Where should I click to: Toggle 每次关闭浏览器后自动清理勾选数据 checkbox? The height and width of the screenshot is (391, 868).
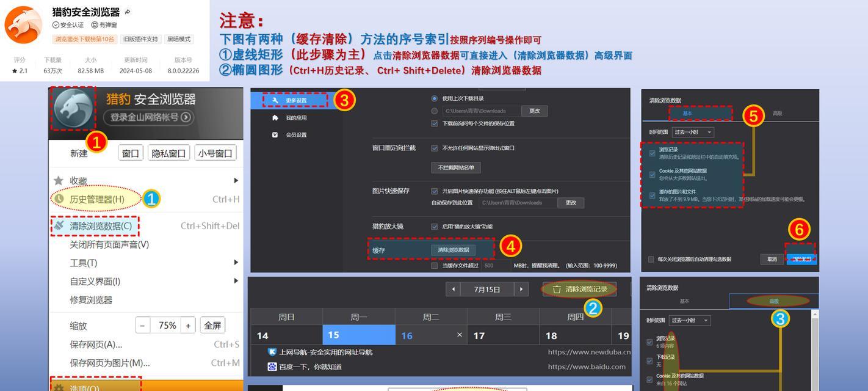[651, 259]
